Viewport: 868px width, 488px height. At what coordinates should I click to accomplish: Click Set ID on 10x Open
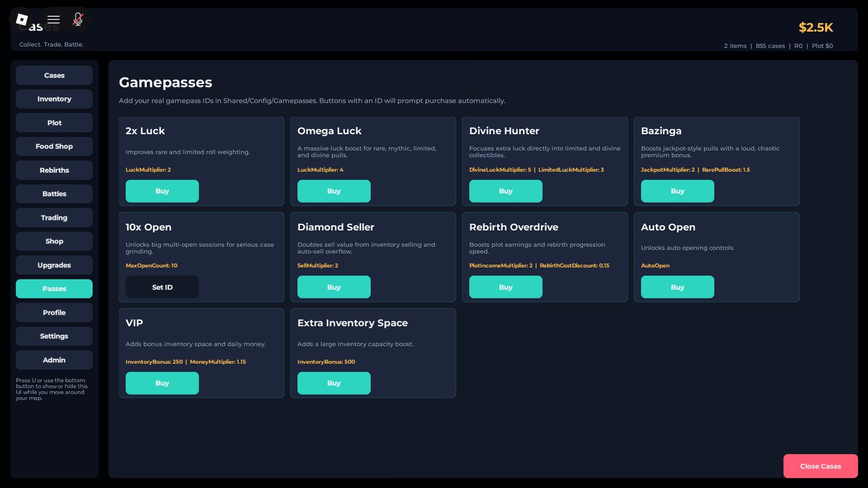coord(162,287)
